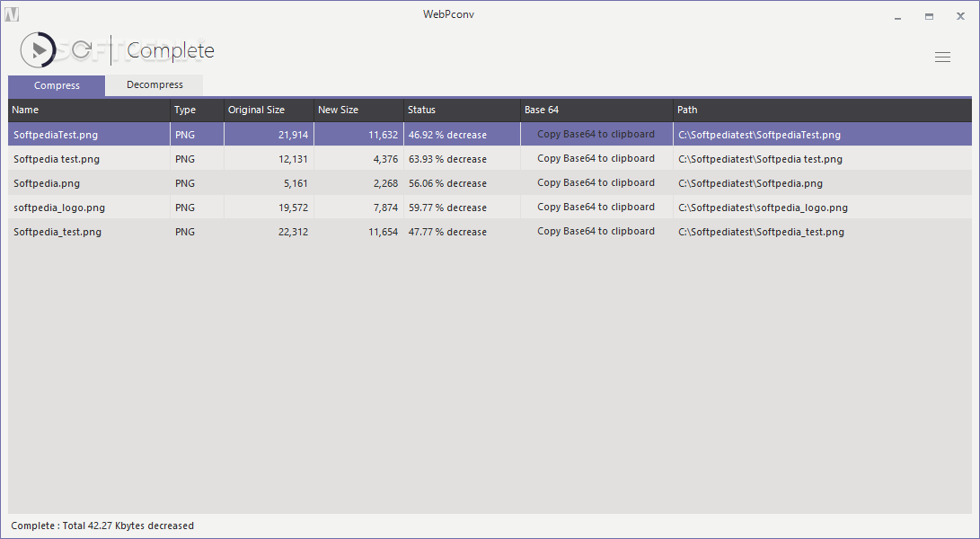This screenshot has height=539, width=980.
Task: Open the hamburger menu icon
Action: pyautogui.click(x=942, y=57)
